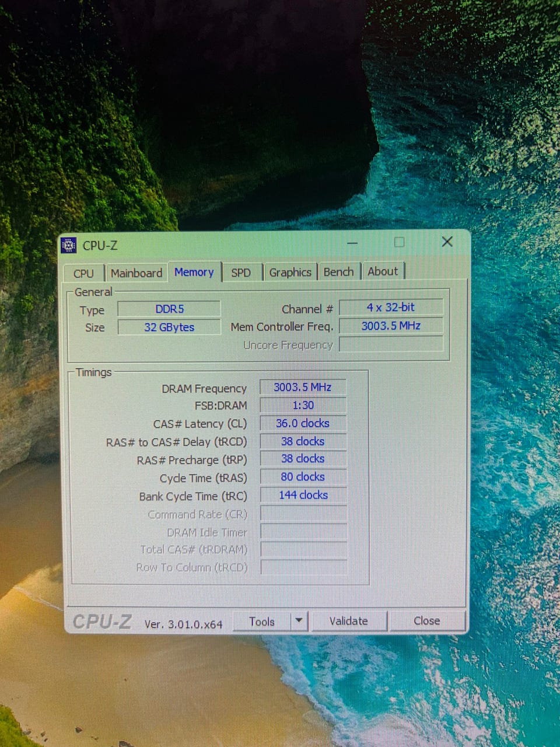Click the Type label in General
The width and height of the screenshot is (560, 747).
92,310
